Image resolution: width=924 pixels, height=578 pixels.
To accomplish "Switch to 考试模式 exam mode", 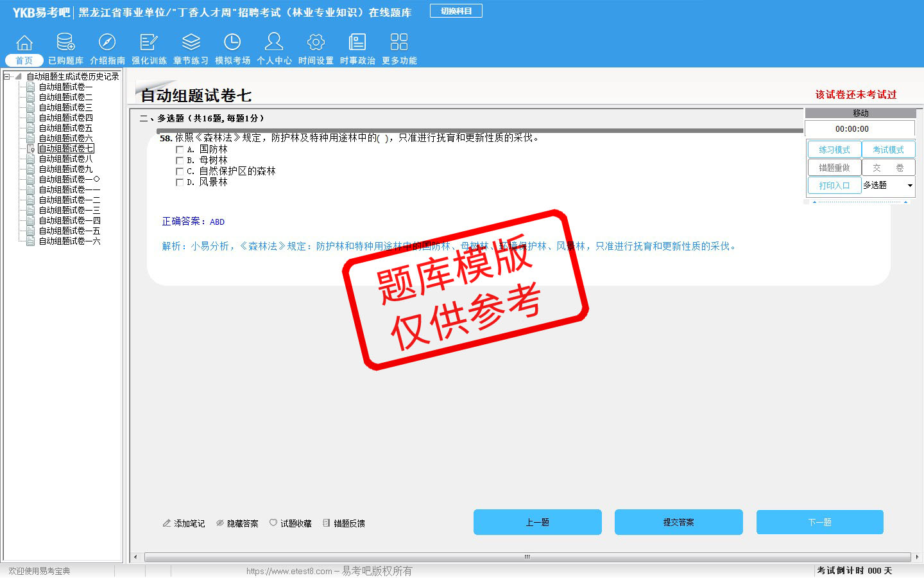I will (x=888, y=150).
